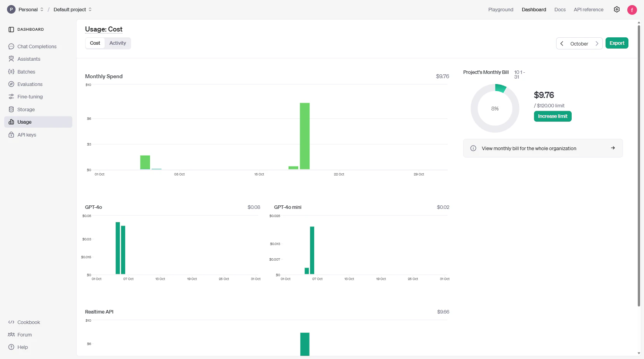Click the Usage bar chart icon
Image resolution: width=644 pixels, height=359 pixels.
point(11,122)
